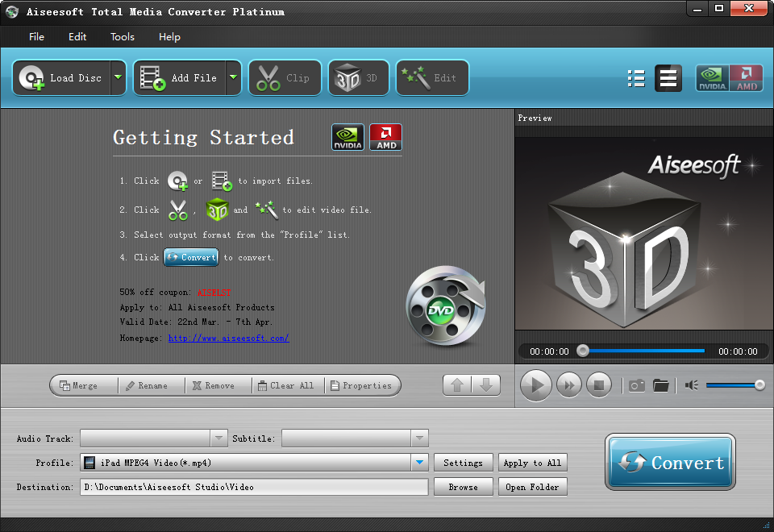Viewport: 774px width, 532px height.
Task: Click the load disc icon in step 1
Action: (177, 181)
